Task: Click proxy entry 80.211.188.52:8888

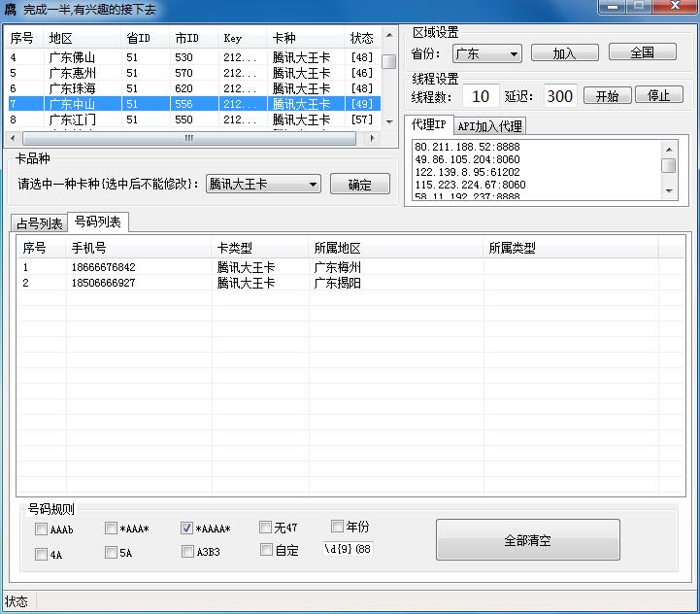Action: 467,147
